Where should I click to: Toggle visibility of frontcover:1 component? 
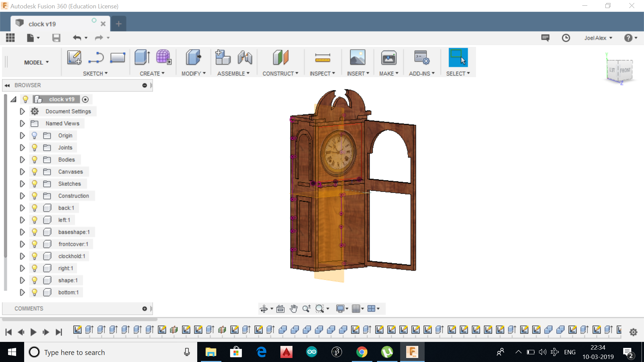[34, 244]
